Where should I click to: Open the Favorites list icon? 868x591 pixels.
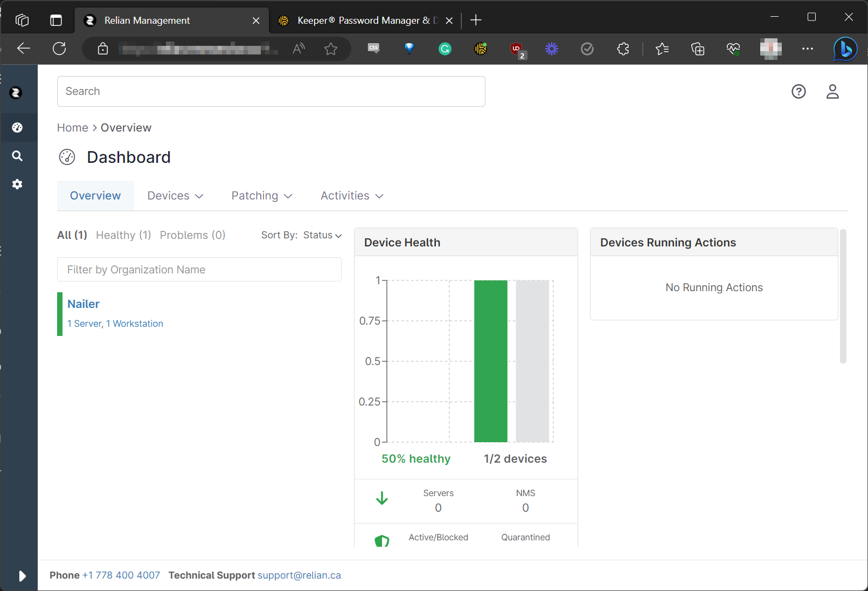click(662, 49)
